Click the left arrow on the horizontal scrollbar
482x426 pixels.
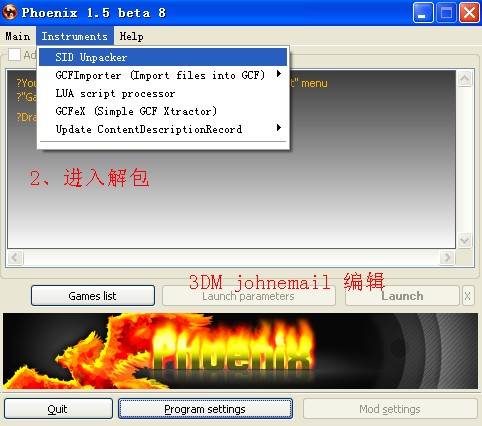point(15,257)
